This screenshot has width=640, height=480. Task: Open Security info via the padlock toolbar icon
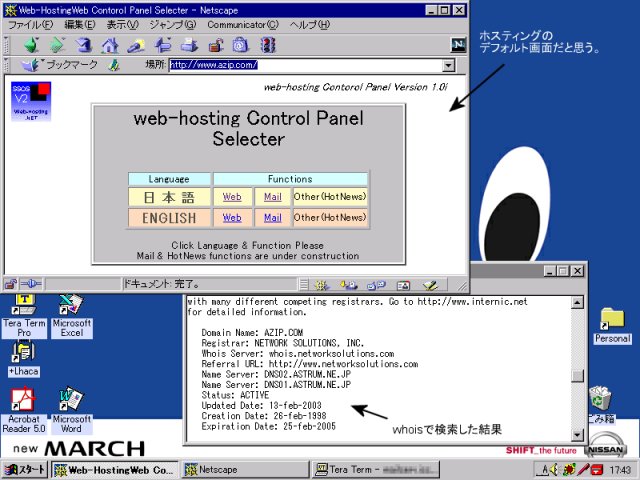coord(216,45)
